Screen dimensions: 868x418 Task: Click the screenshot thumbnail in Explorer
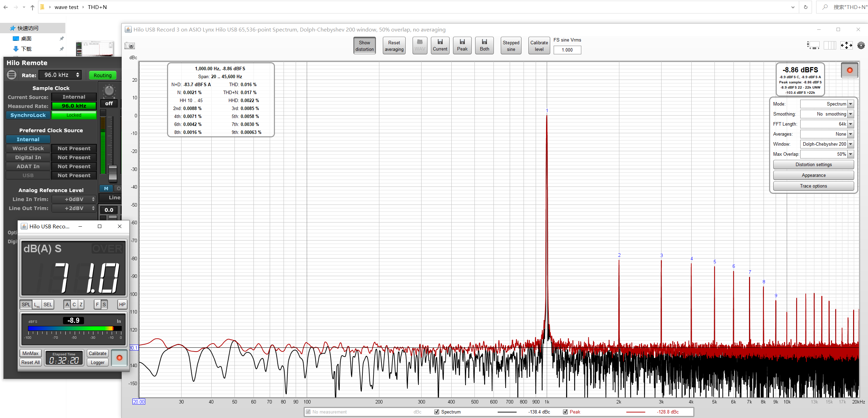pyautogui.click(x=95, y=49)
